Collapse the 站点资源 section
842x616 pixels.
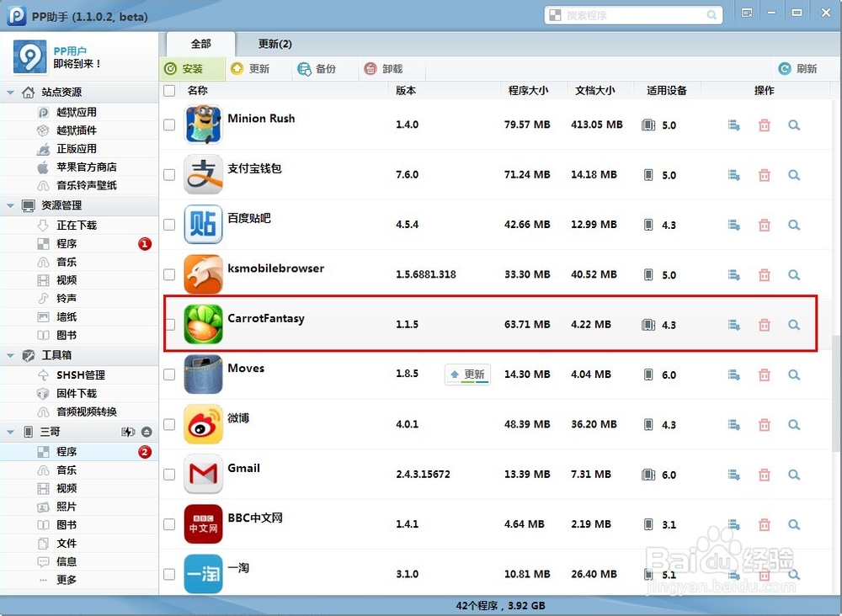[10, 93]
